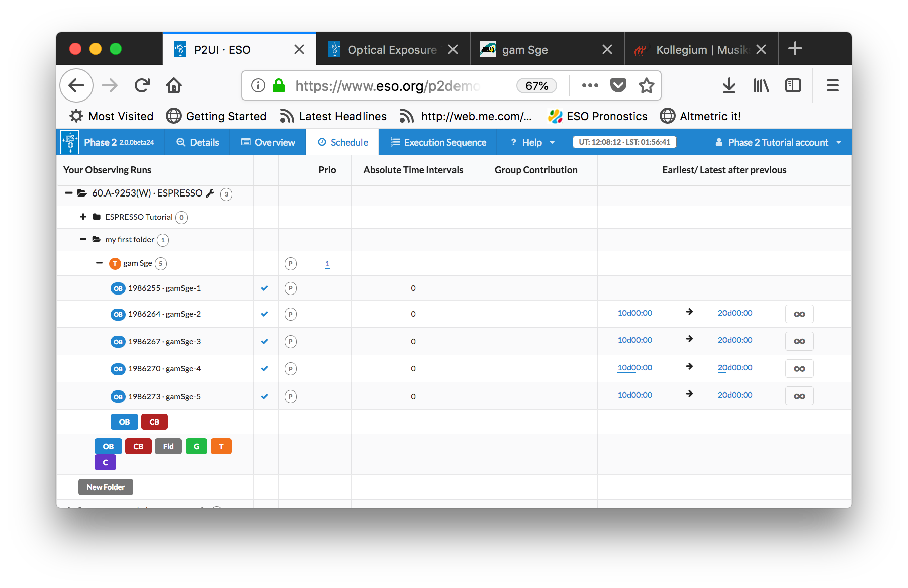This screenshot has height=588, width=908.
Task: Click the wrench icon next to ESPRESSO run
Action: point(210,193)
